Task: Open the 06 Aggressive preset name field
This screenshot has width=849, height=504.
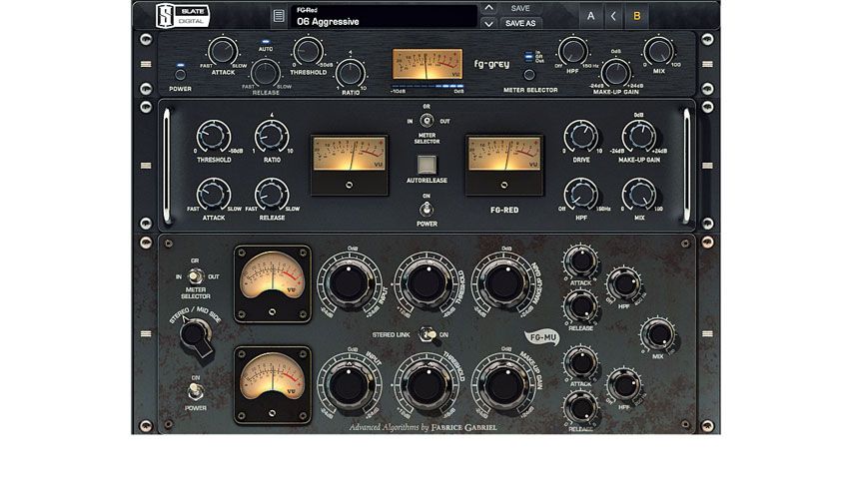Action: (384, 16)
